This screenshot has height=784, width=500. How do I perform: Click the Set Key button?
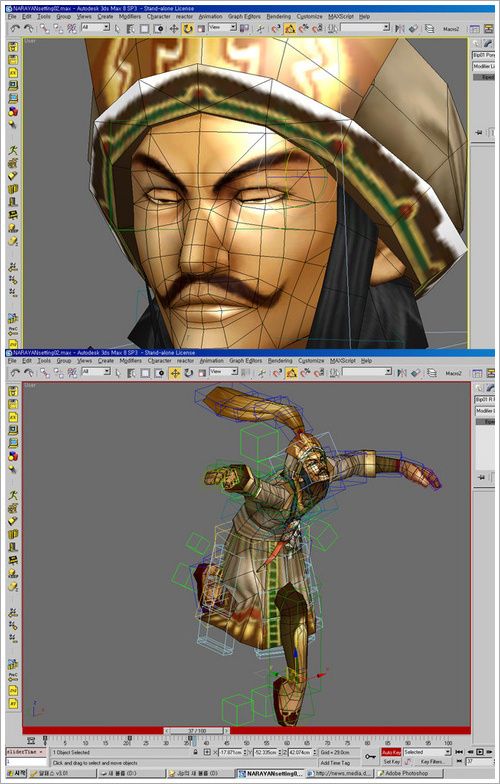tap(391, 762)
